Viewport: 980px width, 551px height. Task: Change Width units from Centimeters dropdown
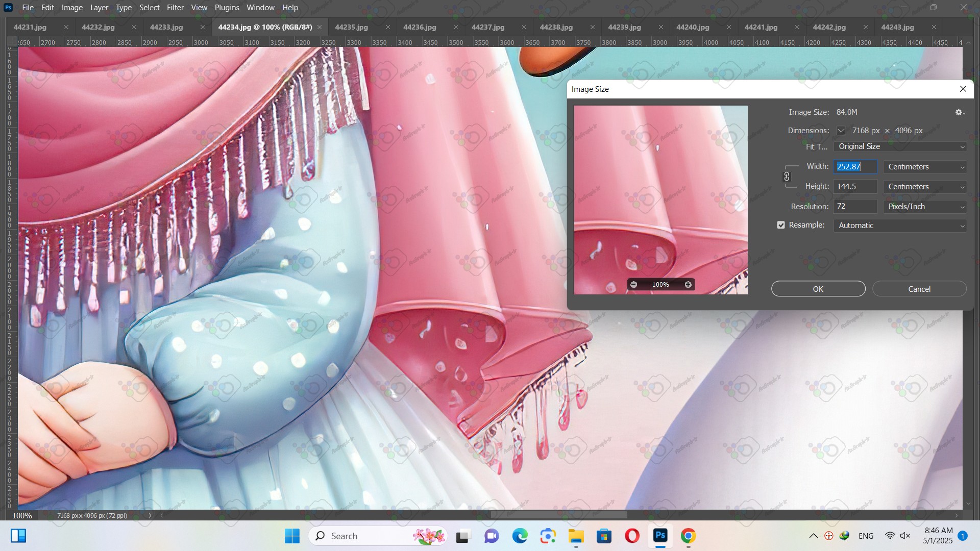point(925,167)
